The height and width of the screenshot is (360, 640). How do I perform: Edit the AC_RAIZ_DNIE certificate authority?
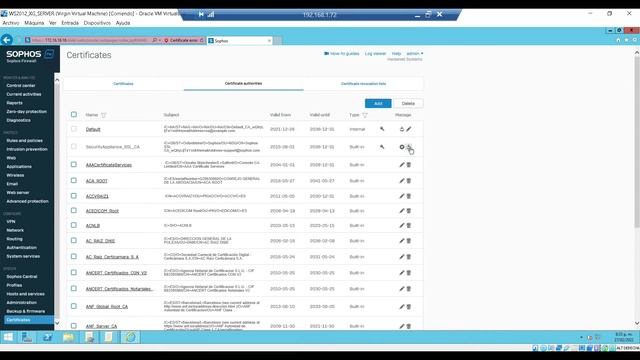click(402, 241)
